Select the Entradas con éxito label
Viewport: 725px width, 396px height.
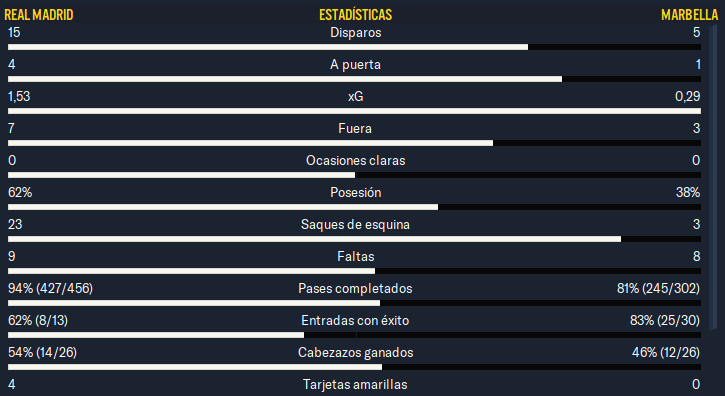355,321
